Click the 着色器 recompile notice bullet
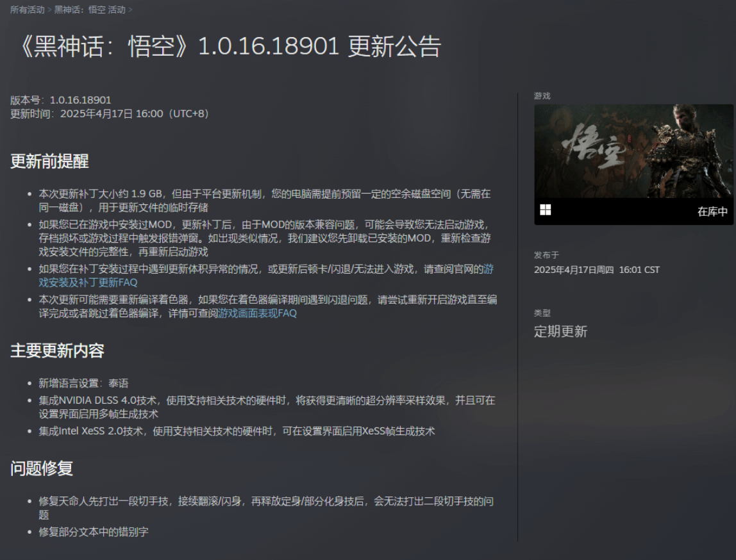The height and width of the screenshot is (560, 736). click(x=268, y=306)
